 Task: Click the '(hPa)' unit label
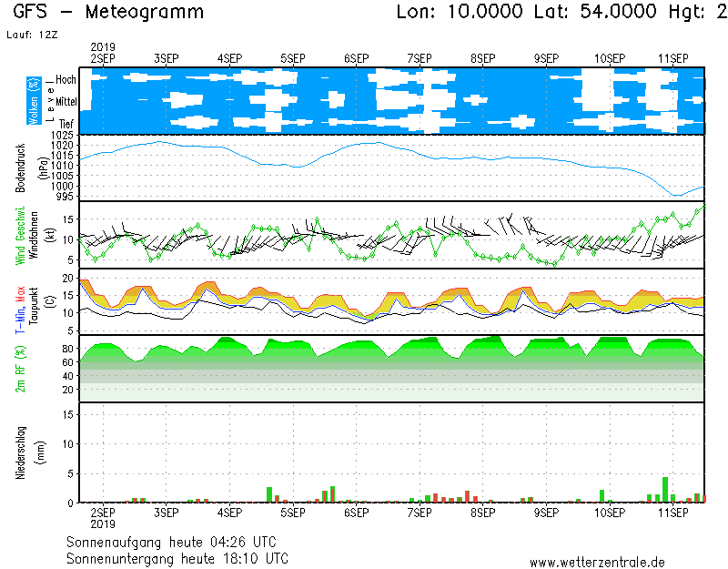point(44,168)
